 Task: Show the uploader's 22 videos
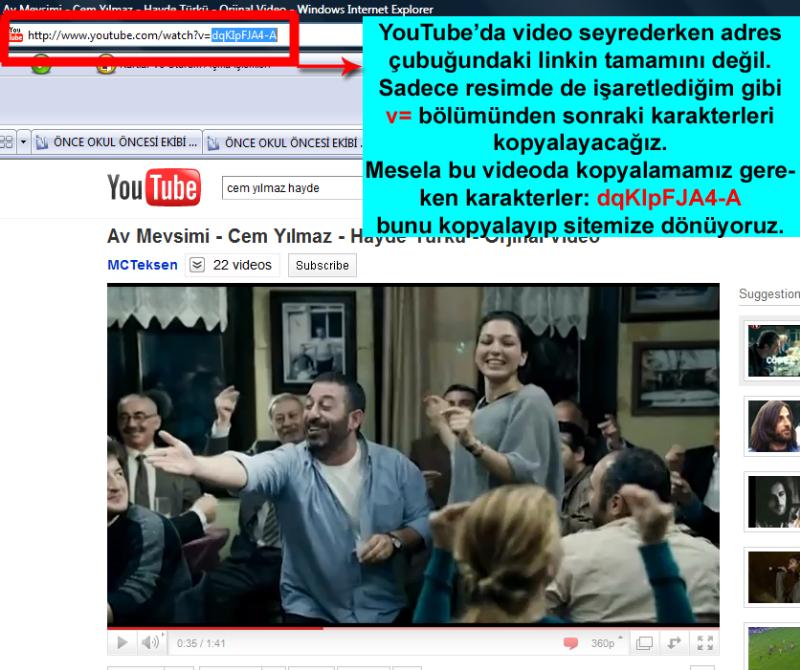point(242,265)
